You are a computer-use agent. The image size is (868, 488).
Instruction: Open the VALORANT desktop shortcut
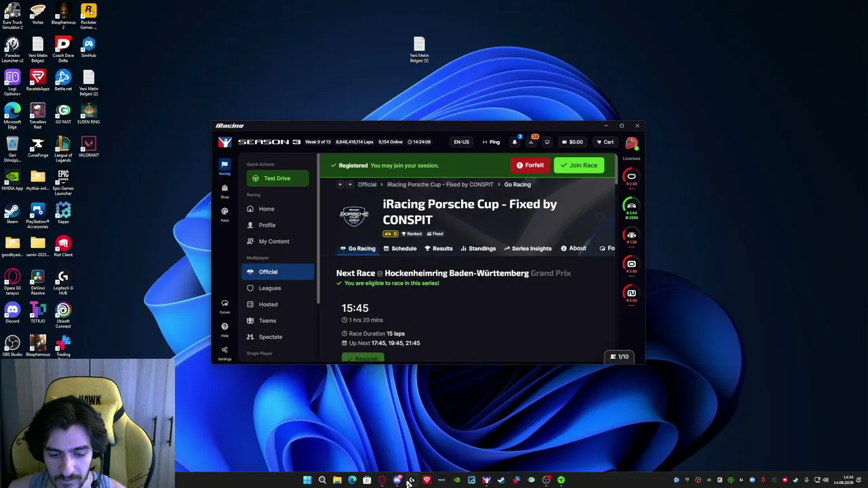pos(88,147)
